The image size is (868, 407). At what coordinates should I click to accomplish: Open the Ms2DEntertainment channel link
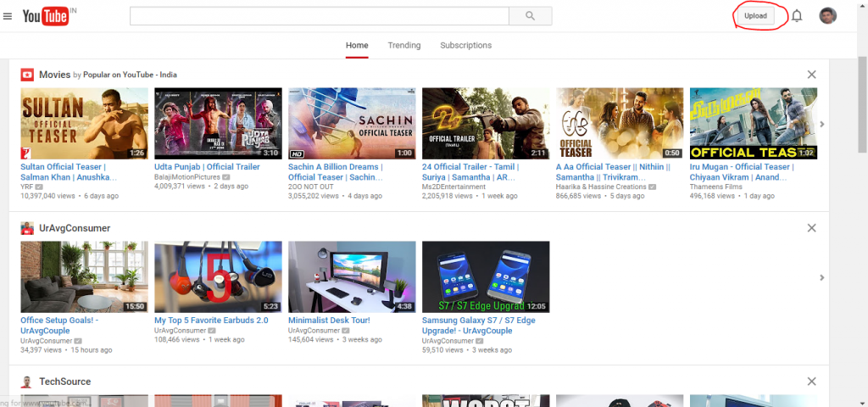coord(454,187)
